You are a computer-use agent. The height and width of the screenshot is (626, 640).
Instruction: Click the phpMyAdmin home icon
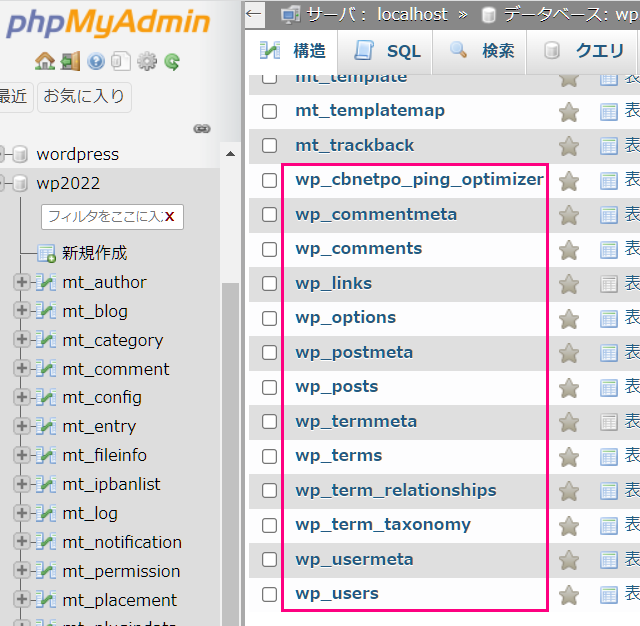(x=45, y=62)
